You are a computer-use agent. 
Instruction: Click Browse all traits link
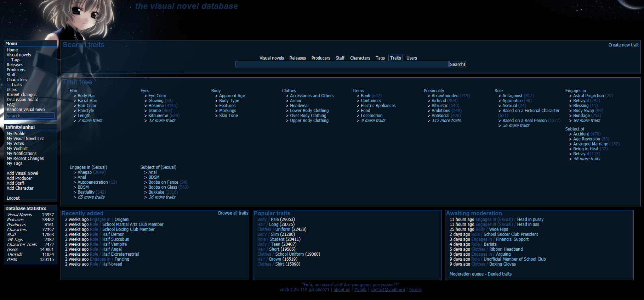pos(233,213)
